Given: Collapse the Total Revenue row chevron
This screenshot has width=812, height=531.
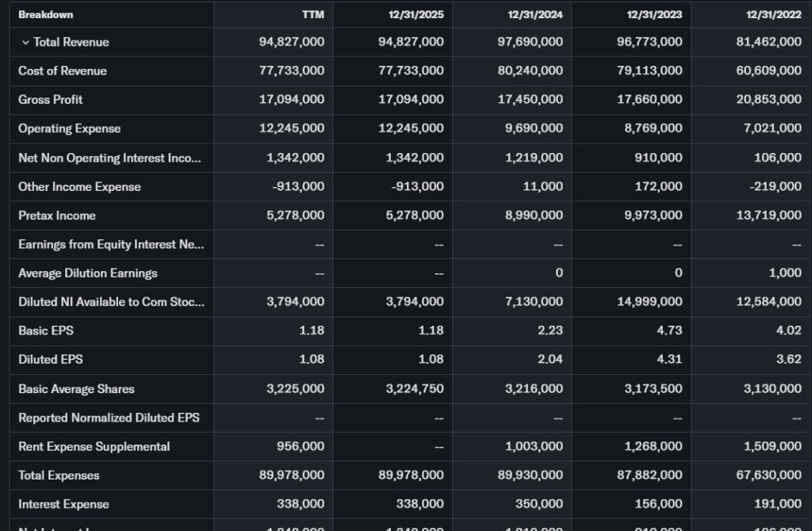Looking at the screenshot, I should [x=25, y=42].
